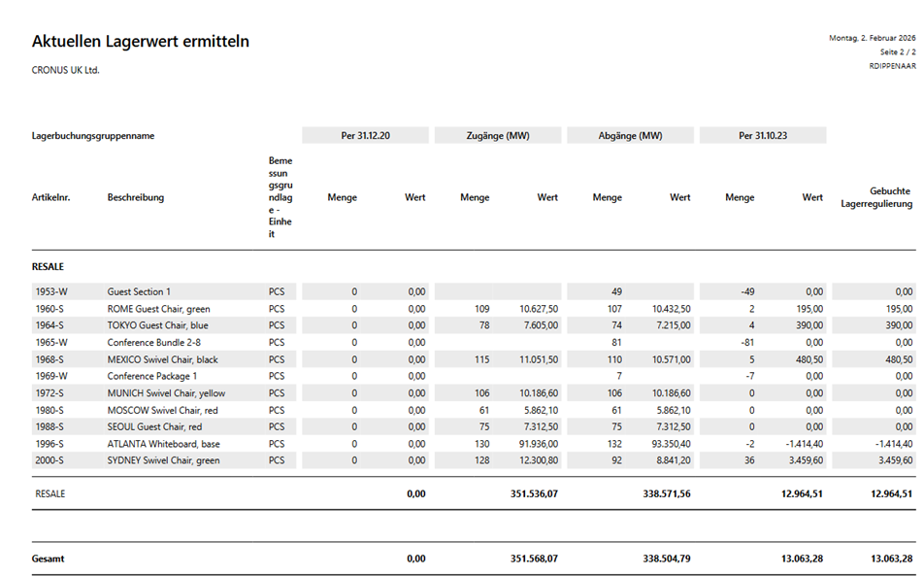Click the Beschreibung column header
Image resolution: width=924 pixels, height=576 pixels.
(x=135, y=197)
